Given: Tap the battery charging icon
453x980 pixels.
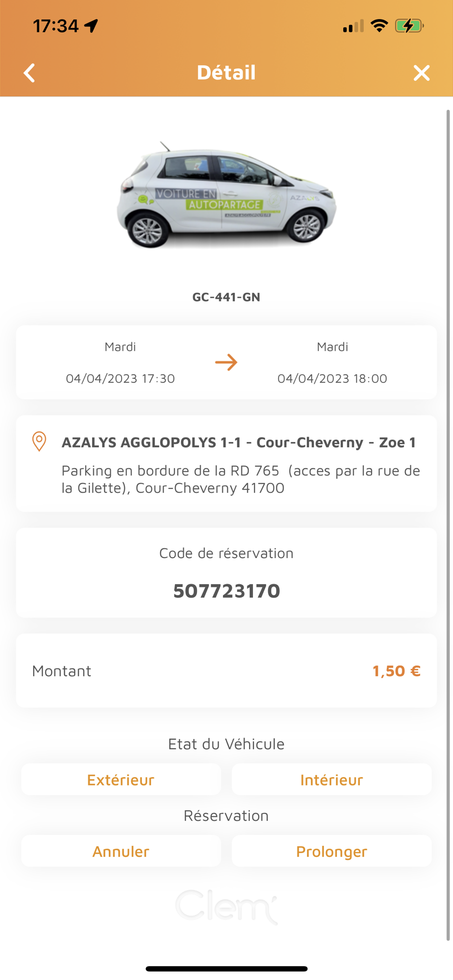Looking at the screenshot, I should 409,25.
